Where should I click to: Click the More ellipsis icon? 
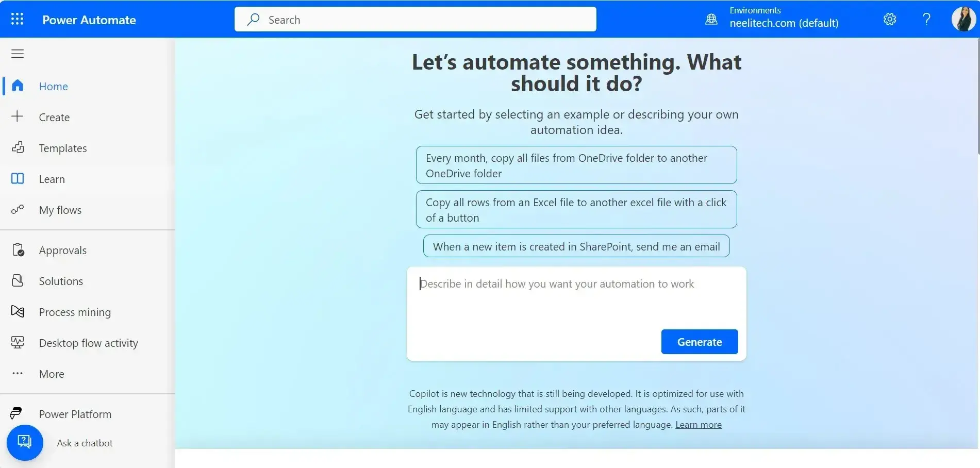coord(18,373)
